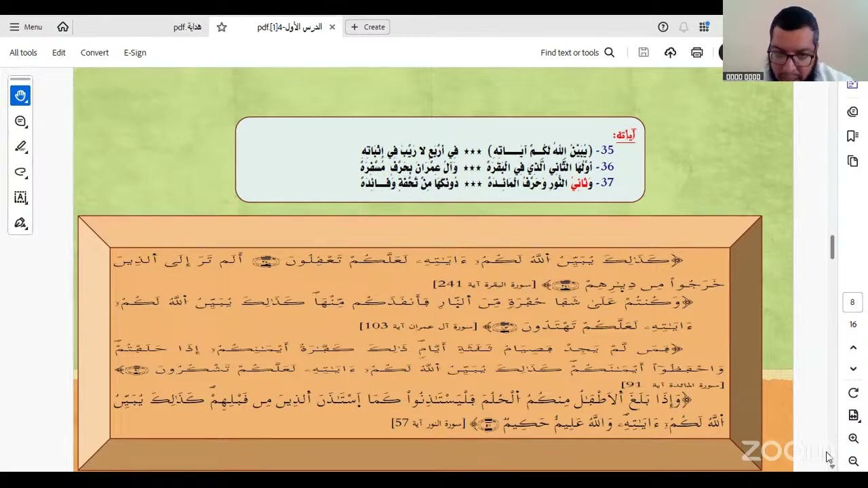The width and height of the screenshot is (868, 488).
Task: Switch to the هداية.pdf tab
Action: 187,27
